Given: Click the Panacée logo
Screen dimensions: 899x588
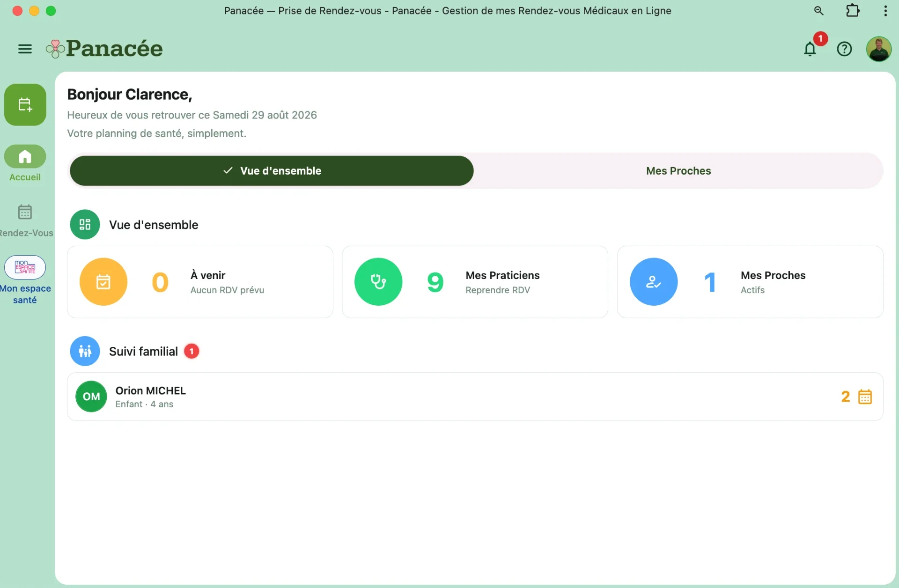Looking at the screenshot, I should click(104, 49).
